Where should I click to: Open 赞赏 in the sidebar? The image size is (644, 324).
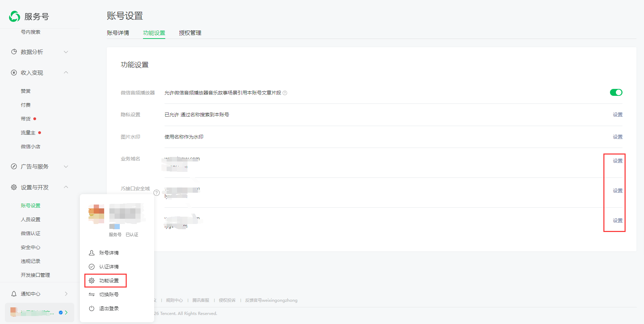[x=26, y=91]
